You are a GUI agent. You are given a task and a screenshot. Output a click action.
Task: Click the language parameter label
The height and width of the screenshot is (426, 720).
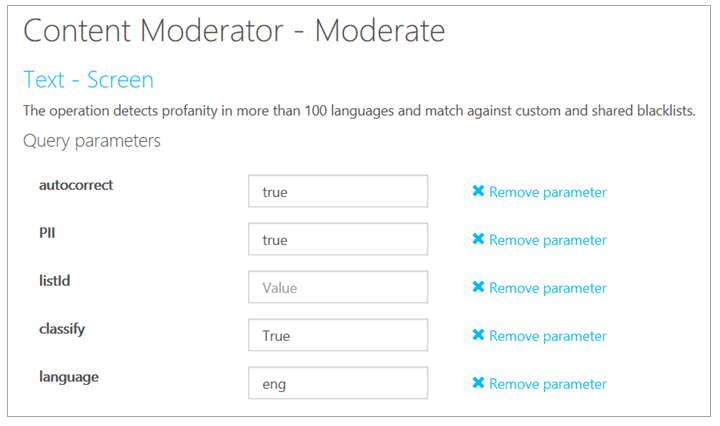69,377
